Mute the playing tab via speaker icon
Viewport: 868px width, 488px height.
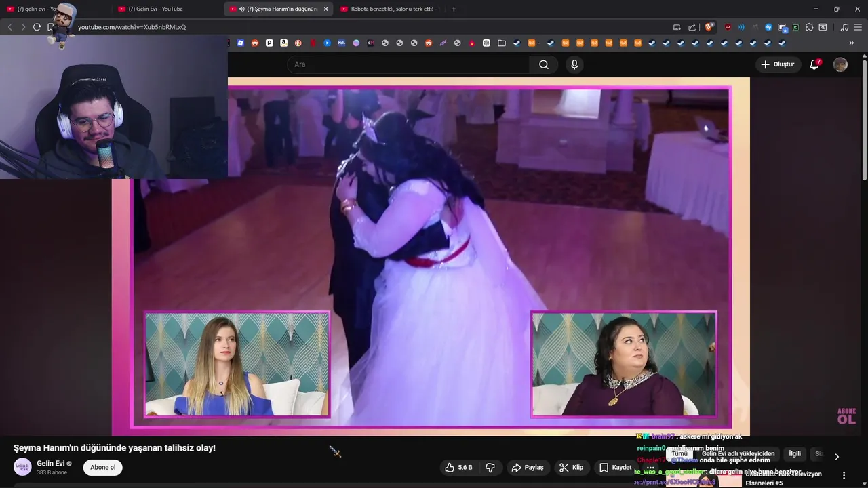pyautogui.click(x=242, y=9)
